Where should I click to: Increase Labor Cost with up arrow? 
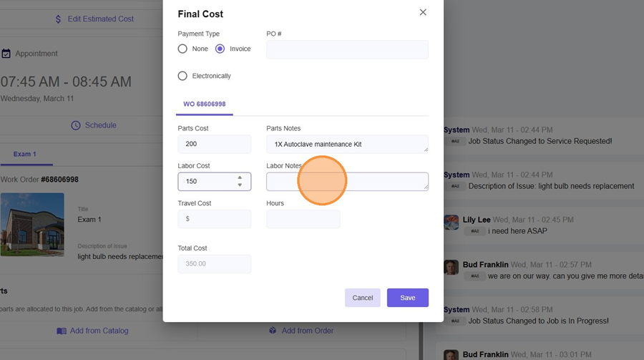pos(240,177)
